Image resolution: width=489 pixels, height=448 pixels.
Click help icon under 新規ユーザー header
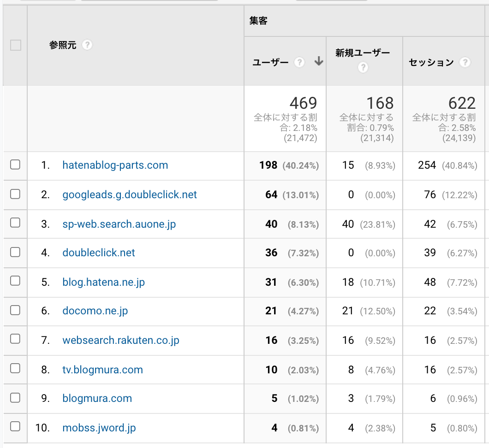(363, 67)
